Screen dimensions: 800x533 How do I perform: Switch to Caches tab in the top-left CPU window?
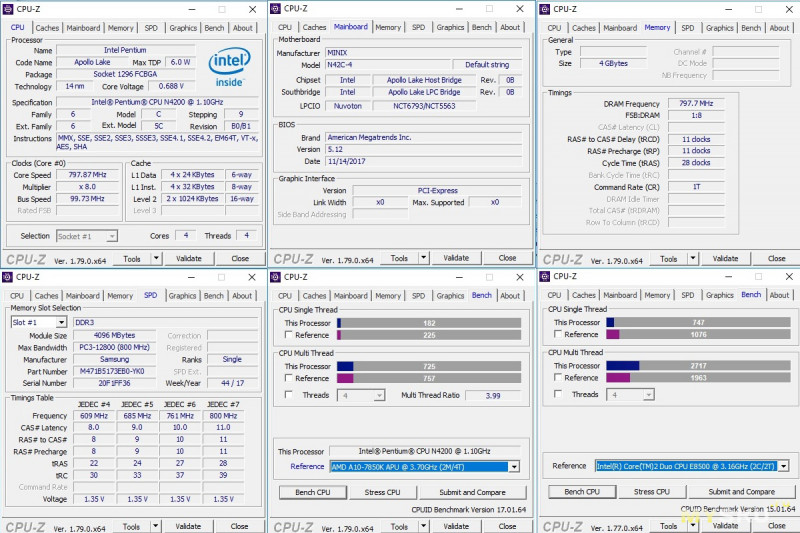(x=47, y=28)
